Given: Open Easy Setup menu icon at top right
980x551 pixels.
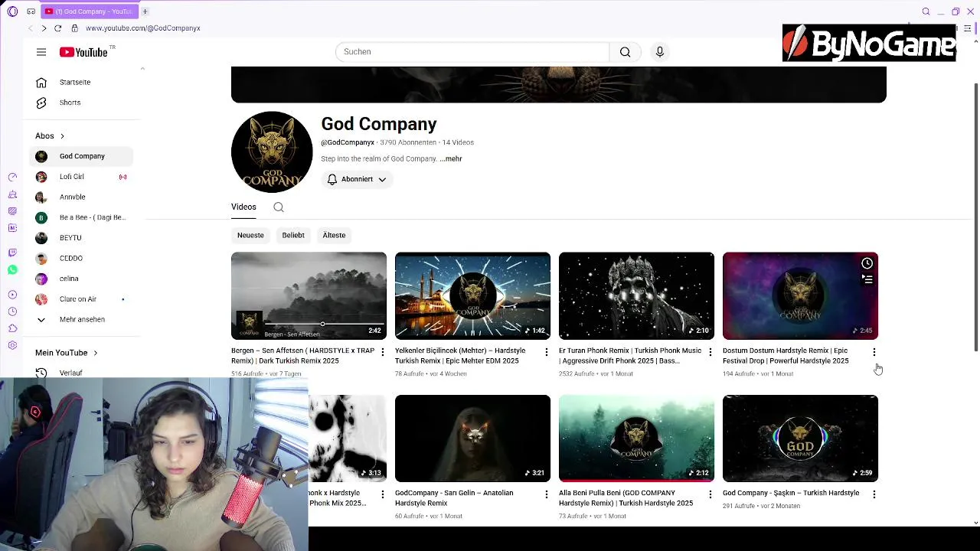Looking at the screenshot, I should (967, 28).
